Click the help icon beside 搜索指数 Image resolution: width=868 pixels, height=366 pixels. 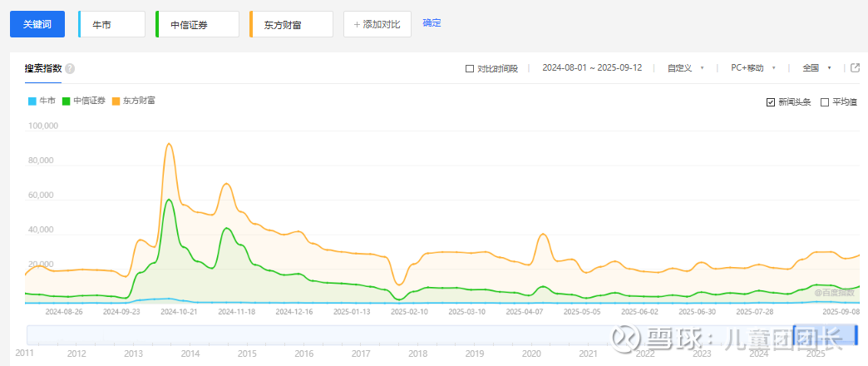coord(70,69)
